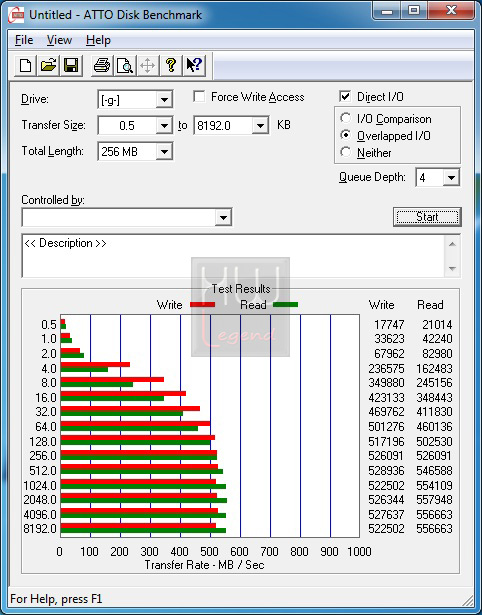Click the Description text box
Screen dimensions: 482x615
click(234, 256)
